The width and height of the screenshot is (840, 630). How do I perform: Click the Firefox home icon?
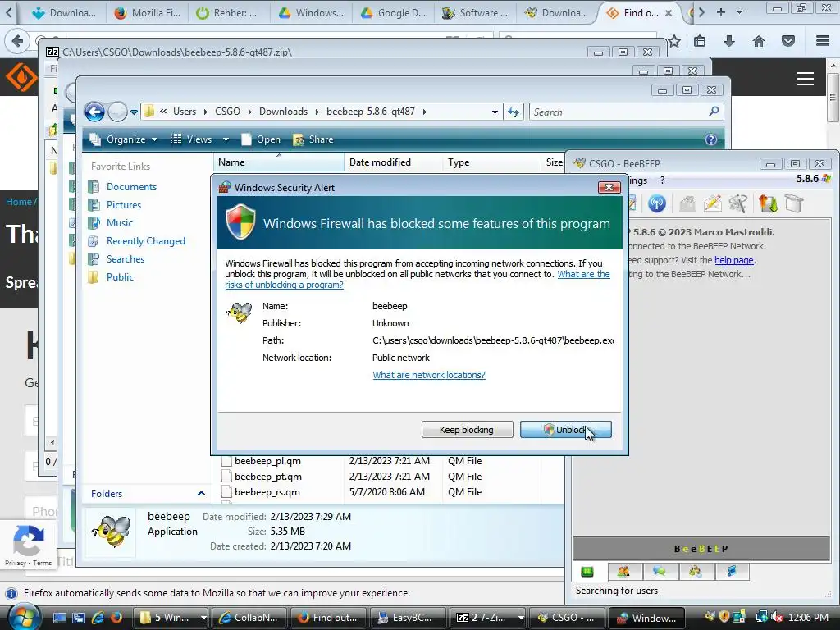pos(759,41)
